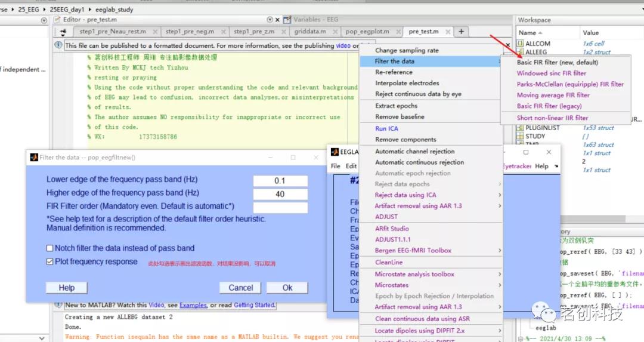The width and height of the screenshot is (644, 342).
Task: Expand Microstates submenu arrow
Action: pyautogui.click(x=500, y=285)
